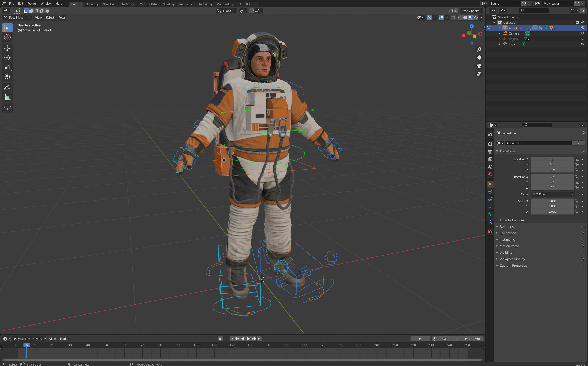Switch to wireframe viewport shading
588x366 pixels.
(x=460, y=18)
